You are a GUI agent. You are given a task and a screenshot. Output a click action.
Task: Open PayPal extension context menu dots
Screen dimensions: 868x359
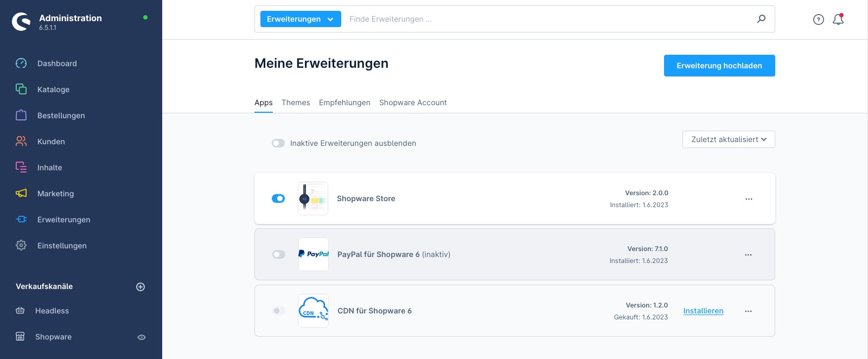[x=748, y=255]
